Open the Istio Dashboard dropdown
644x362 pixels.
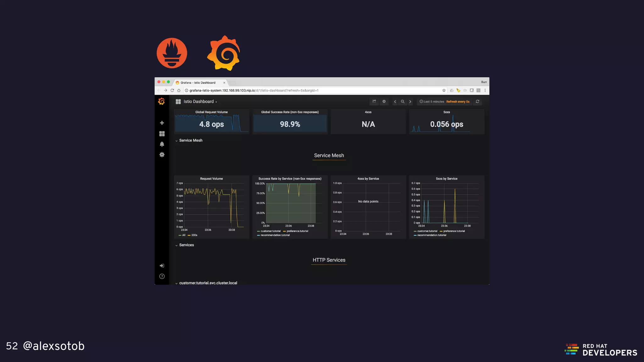(199, 101)
